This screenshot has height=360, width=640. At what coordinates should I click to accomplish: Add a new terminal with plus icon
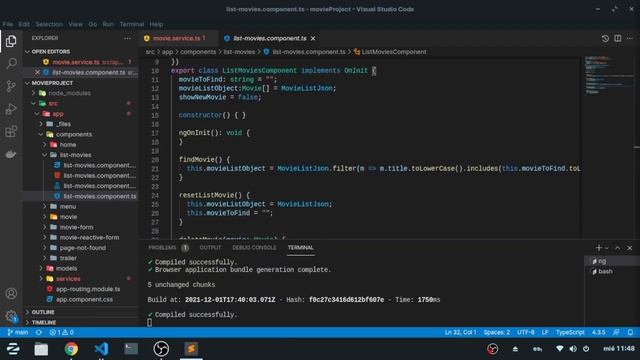[598, 248]
